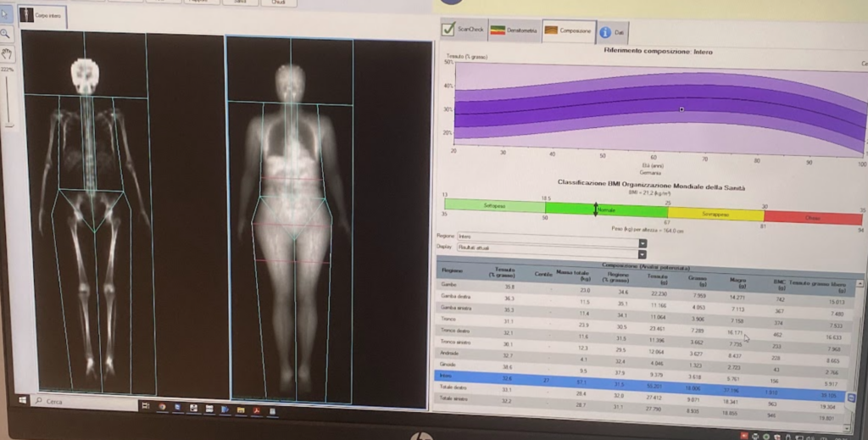Click the blue icon beside the Intero row
The image size is (868, 440).
click(851, 398)
